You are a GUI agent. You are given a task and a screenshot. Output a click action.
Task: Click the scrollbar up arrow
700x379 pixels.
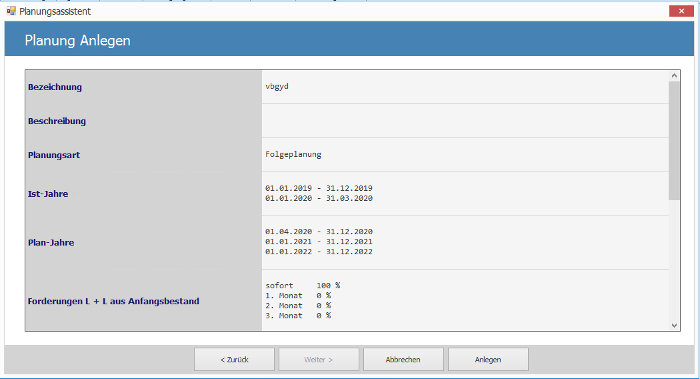click(674, 75)
